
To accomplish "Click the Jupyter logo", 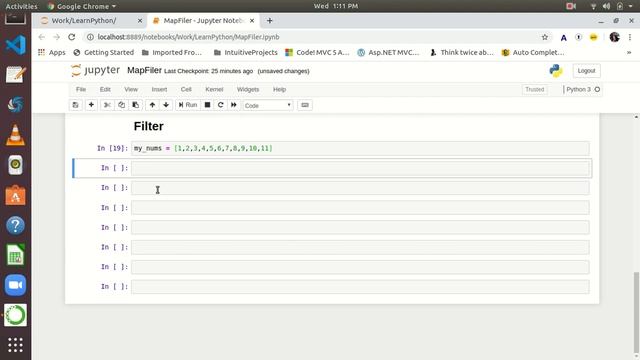I will pos(95,71).
